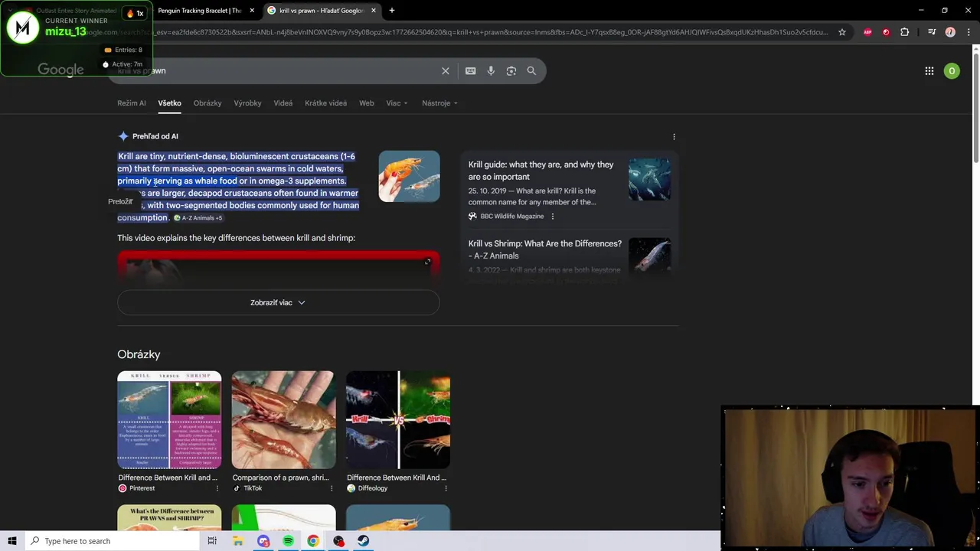Go to the Google logo homepage
The height and width of the screenshot is (551, 980).
[x=60, y=70]
